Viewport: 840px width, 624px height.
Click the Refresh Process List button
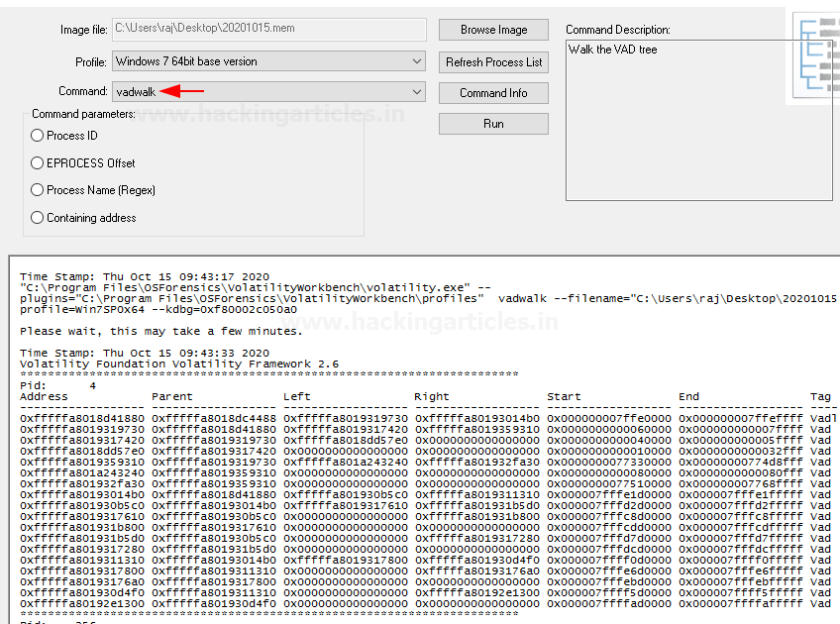point(493,61)
